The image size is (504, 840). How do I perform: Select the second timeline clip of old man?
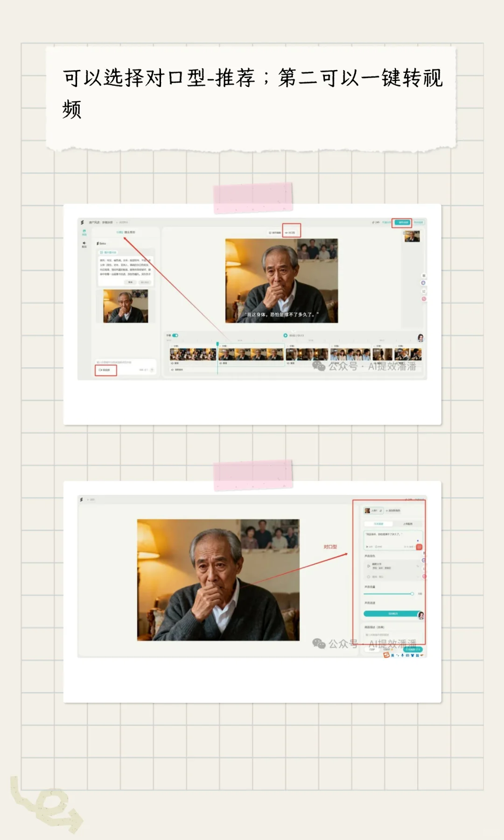click(x=251, y=354)
